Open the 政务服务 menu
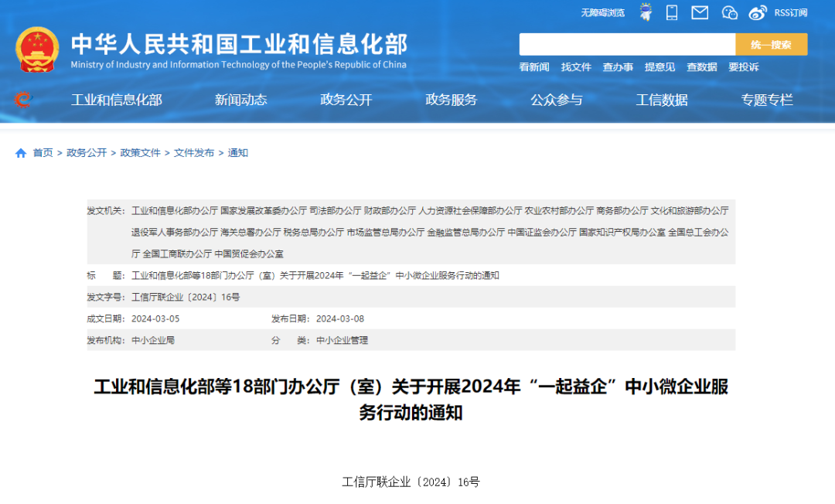This screenshot has width=835, height=504. pyautogui.click(x=452, y=100)
